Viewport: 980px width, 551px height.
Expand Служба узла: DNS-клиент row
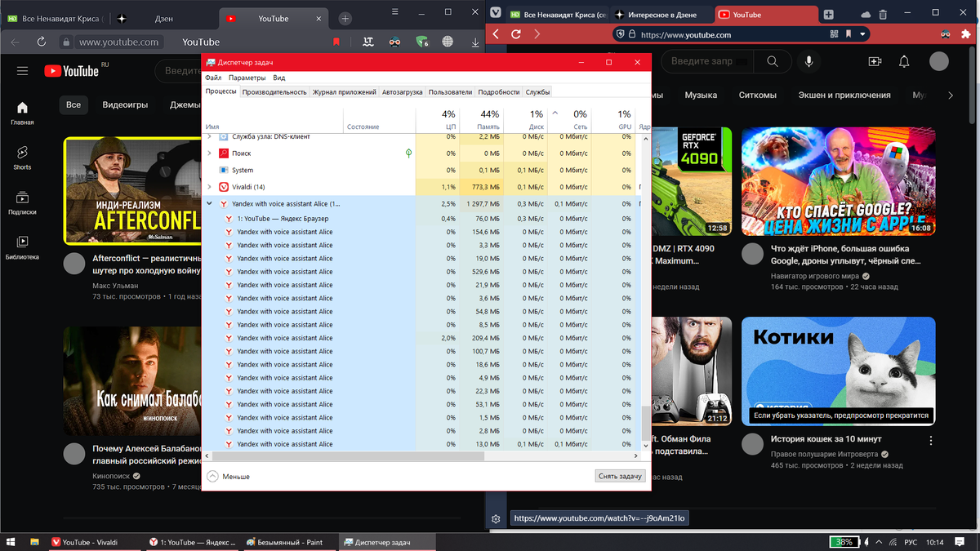click(x=210, y=137)
